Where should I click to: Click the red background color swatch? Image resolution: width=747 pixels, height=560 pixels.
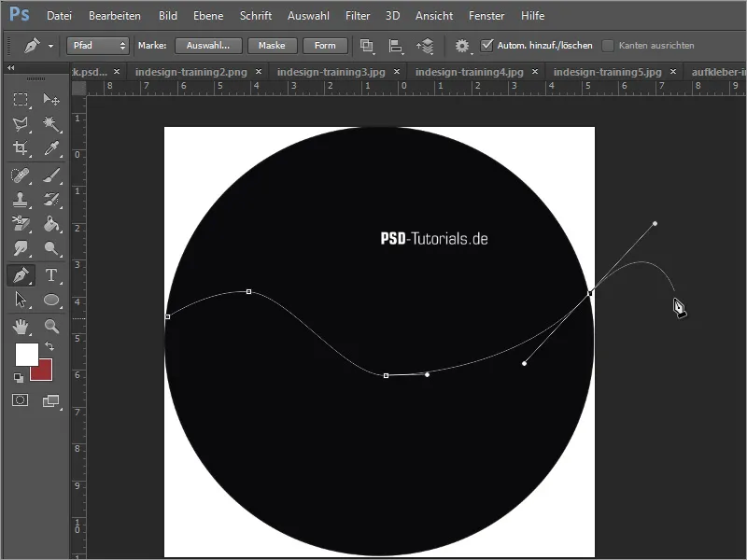tap(45, 372)
